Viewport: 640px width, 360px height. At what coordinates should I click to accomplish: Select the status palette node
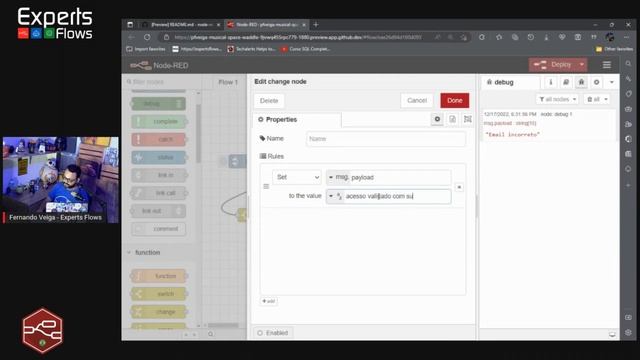pyautogui.click(x=158, y=158)
